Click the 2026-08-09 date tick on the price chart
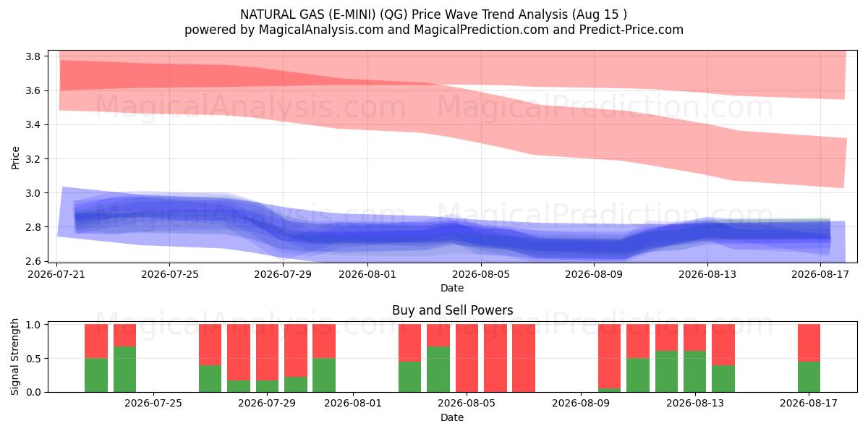Screen dimensions: 868x434 coord(594,274)
